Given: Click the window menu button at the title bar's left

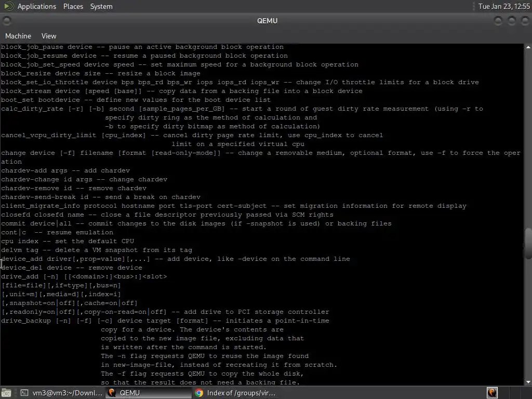Looking at the screenshot, I should click(x=6, y=21).
